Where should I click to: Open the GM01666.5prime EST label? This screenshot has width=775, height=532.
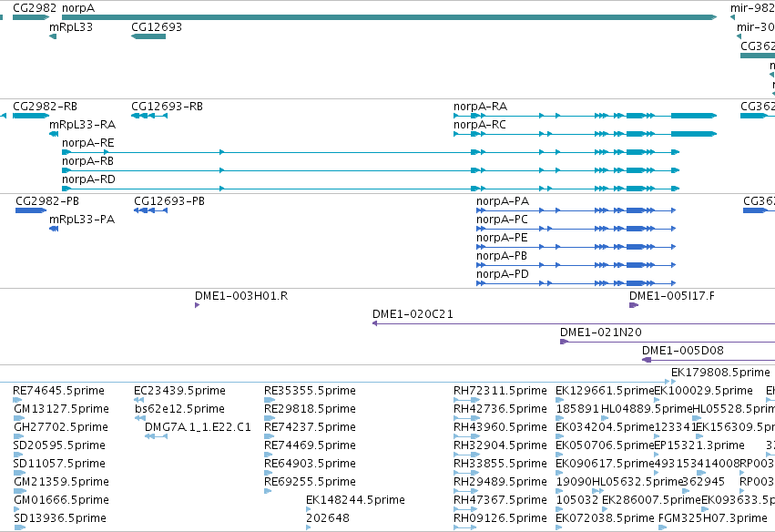pyautogui.click(x=61, y=500)
